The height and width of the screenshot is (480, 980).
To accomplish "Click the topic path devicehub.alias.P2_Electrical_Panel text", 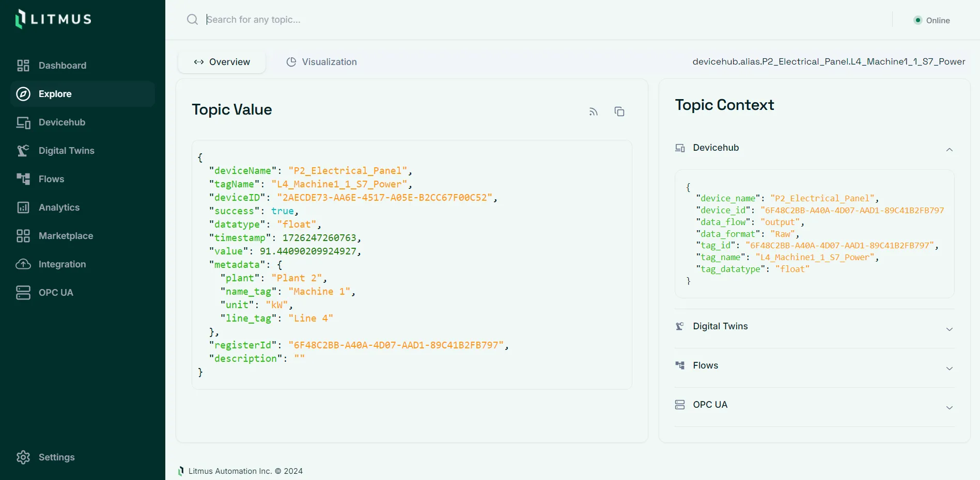I will 829,61.
